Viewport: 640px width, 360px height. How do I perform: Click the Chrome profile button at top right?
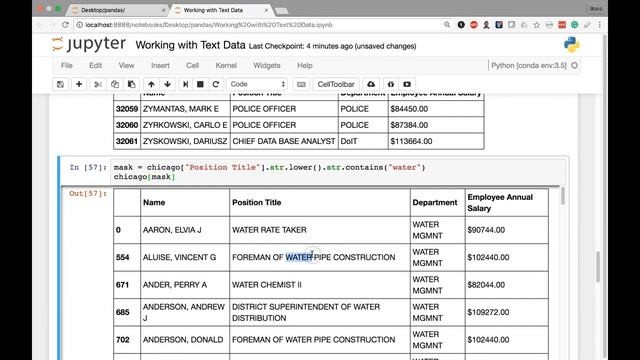coord(596,9)
